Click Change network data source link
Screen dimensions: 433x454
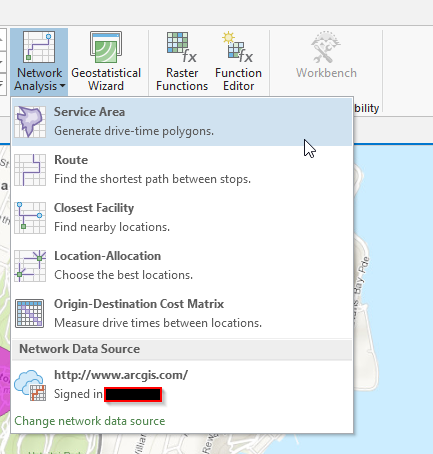tap(90, 421)
